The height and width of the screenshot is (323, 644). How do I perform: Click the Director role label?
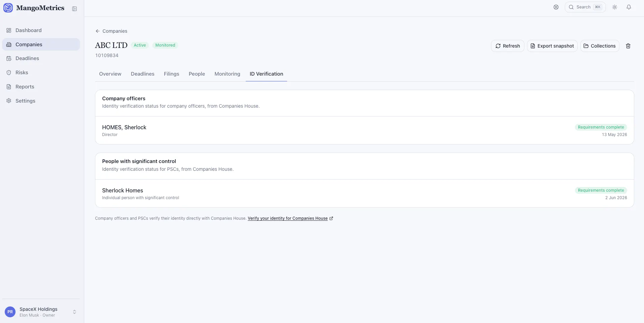[x=110, y=135]
